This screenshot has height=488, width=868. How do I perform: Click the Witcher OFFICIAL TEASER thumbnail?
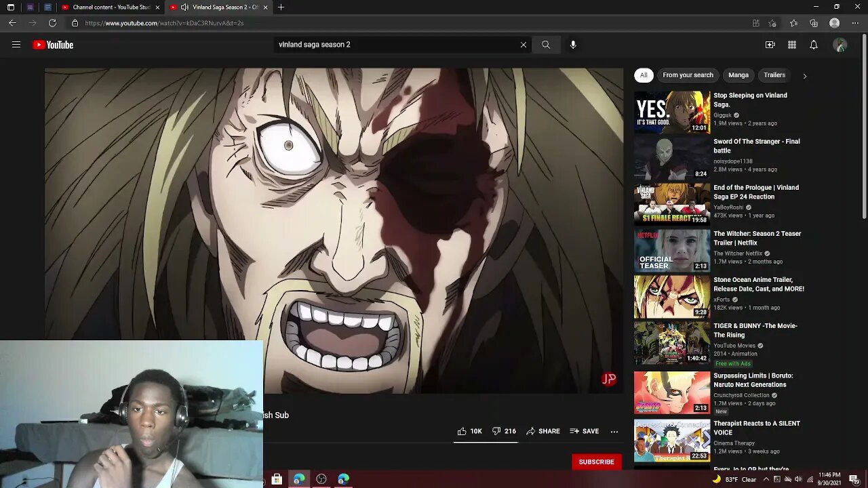pos(672,251)
